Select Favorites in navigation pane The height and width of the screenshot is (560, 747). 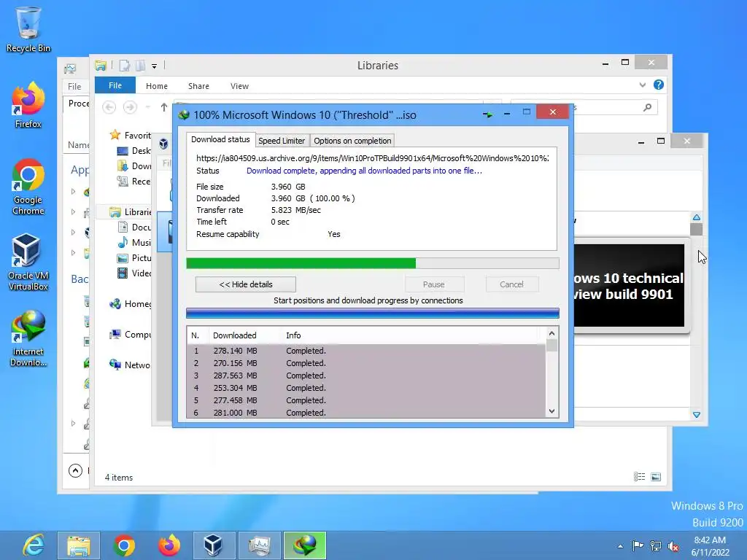point(130,135)
